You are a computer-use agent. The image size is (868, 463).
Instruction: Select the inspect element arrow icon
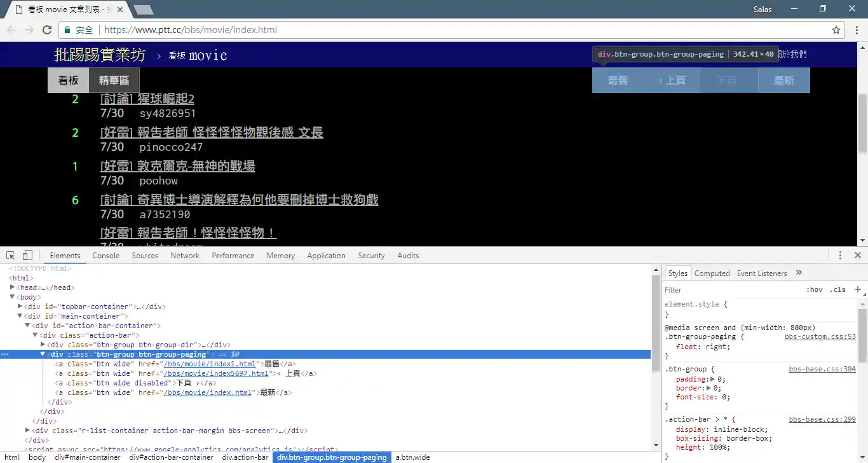(10, 254)
